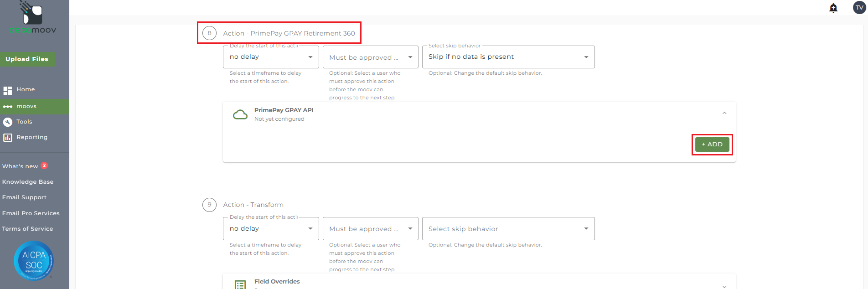The width and height of the screenshot is (868, 289).
Task: Click the Reporting chart icon
Action: pyautogui.click(x=8, y=138)
